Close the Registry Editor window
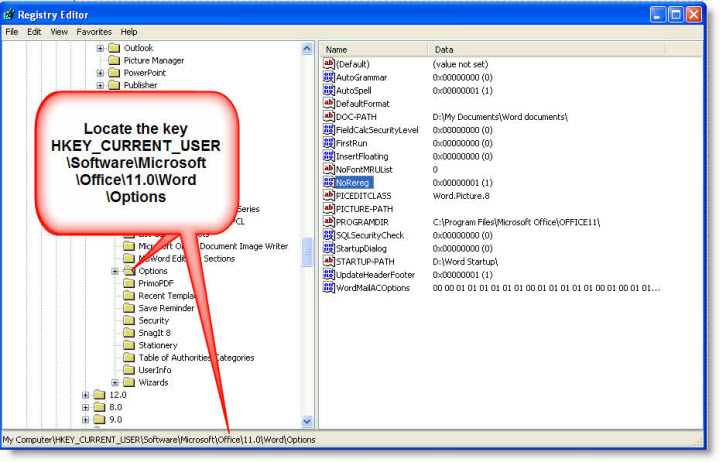720x462 pixels. pyautogui.click(x=694, y=15)
